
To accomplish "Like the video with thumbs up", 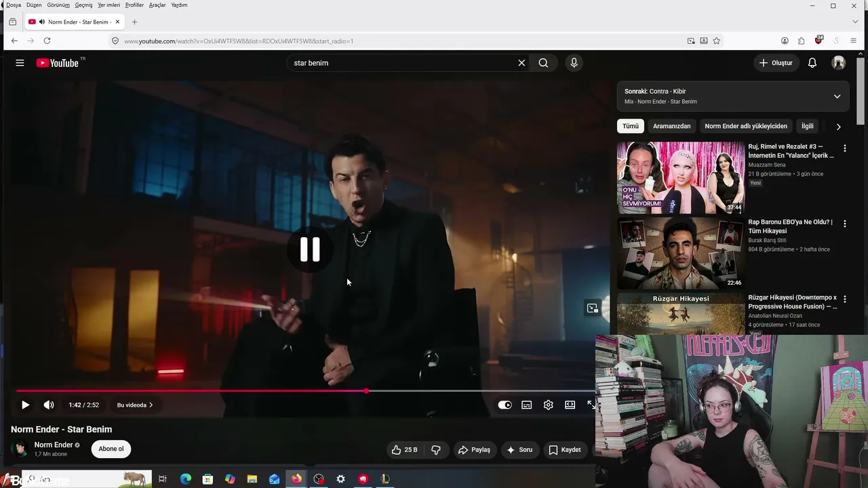I will (404, 449).
